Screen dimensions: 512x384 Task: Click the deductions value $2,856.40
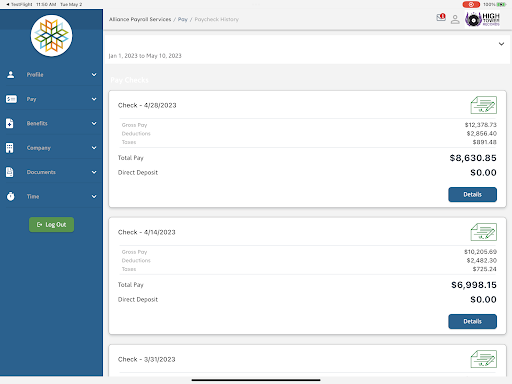point(482,133)
